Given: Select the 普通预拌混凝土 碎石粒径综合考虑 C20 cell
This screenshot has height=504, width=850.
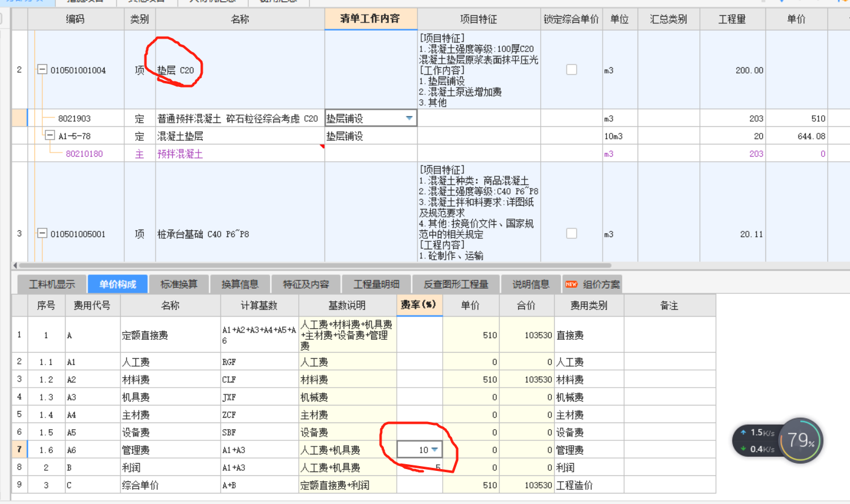Looking at the screenshot, I should (240, 118).
